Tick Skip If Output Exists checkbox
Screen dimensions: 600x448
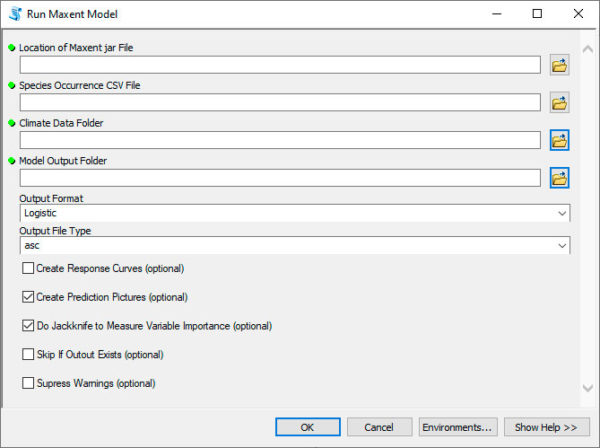coord(28,354)
